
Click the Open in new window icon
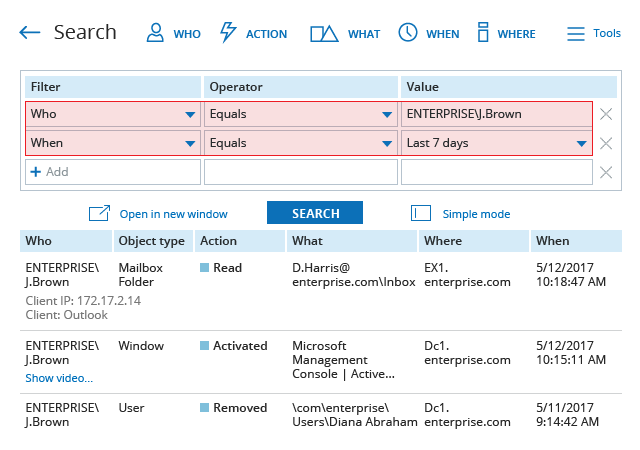pos(99,213)
